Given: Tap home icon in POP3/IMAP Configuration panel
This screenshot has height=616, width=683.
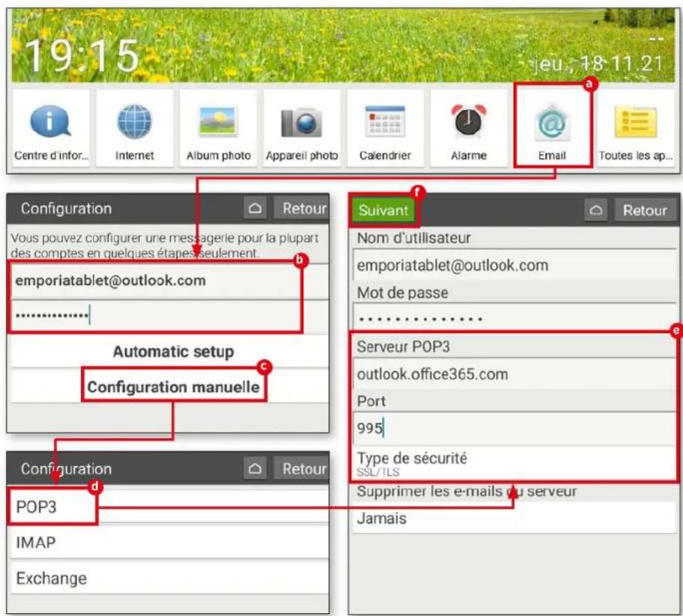Looking at the screenshot, I should point(255,469).
